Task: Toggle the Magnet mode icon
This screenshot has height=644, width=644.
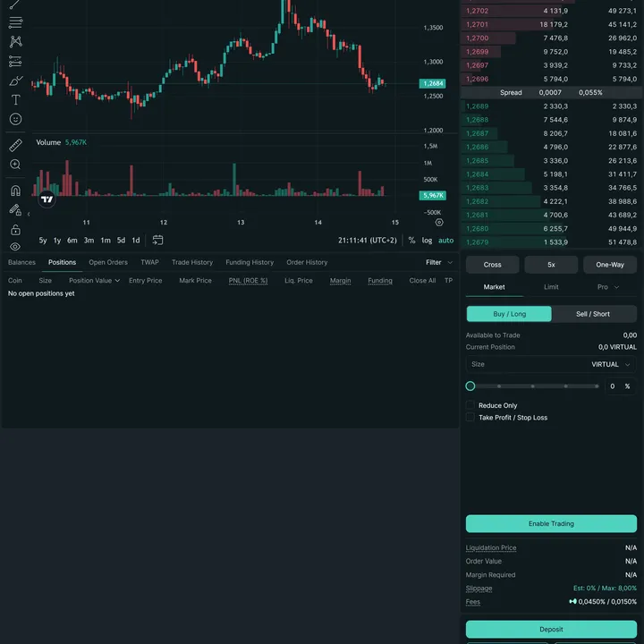Action: (15, 191)
